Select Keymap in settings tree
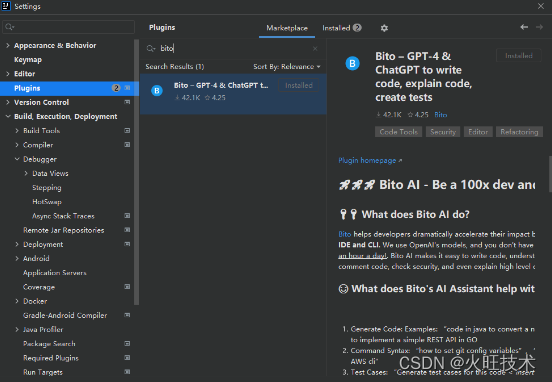The width and height of the screenshot is (552, 382). [x=28, y=60]
